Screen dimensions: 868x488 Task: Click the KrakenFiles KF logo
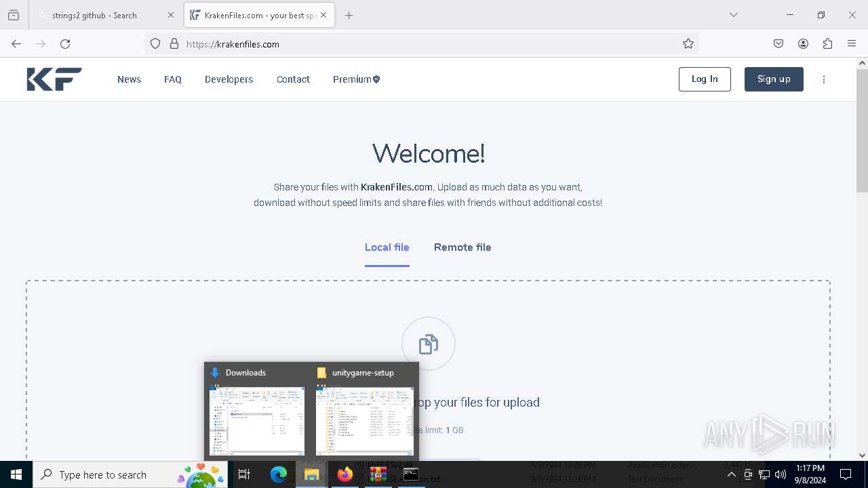(x=54, y=79)
